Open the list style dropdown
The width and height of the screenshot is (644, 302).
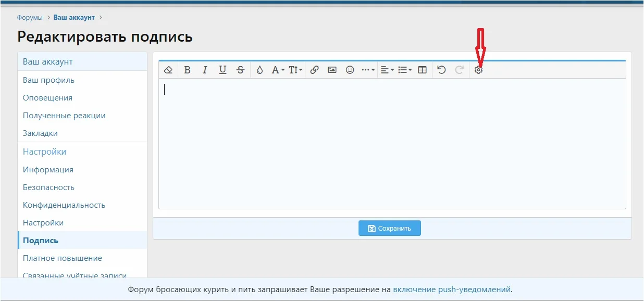click(x=405, y=69)
